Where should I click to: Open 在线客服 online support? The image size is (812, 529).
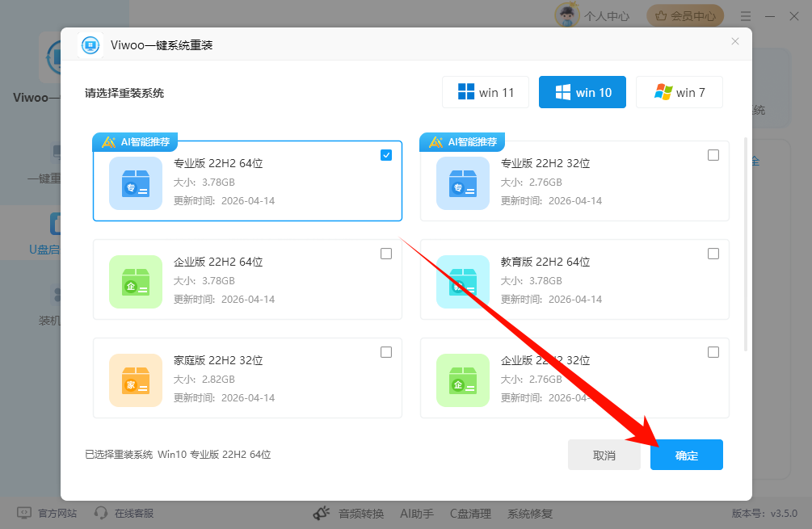pyautogui.click(x=133, y=514)
